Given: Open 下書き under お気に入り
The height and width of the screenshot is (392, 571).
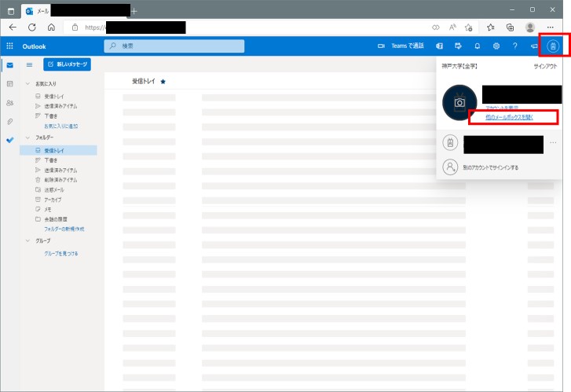Looking at the screenshot, I should click(x=50, y=115).
